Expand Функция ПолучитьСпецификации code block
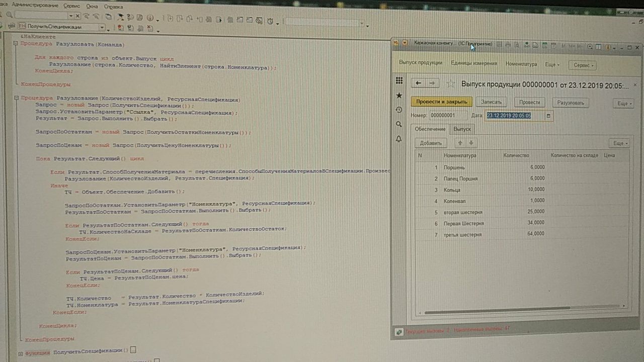The width and height of the screenshot is (644, 362). tap(21, 353)
